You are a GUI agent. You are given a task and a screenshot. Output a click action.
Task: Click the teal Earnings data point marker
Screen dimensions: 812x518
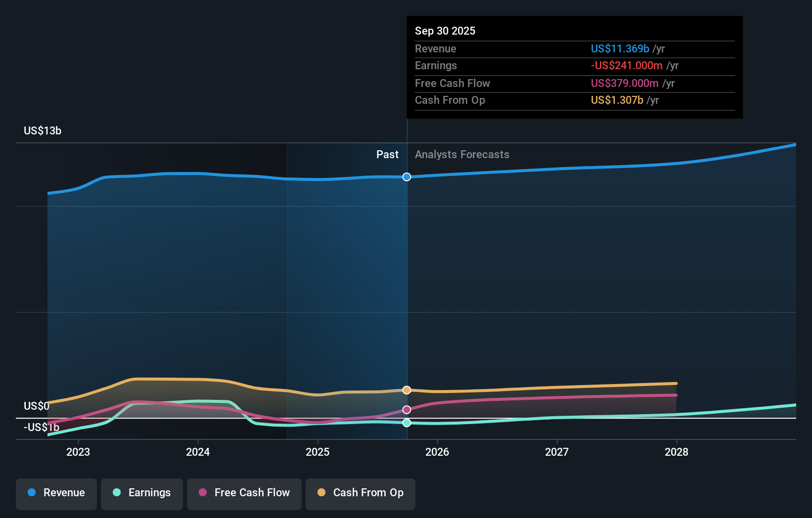click(406, 423)
